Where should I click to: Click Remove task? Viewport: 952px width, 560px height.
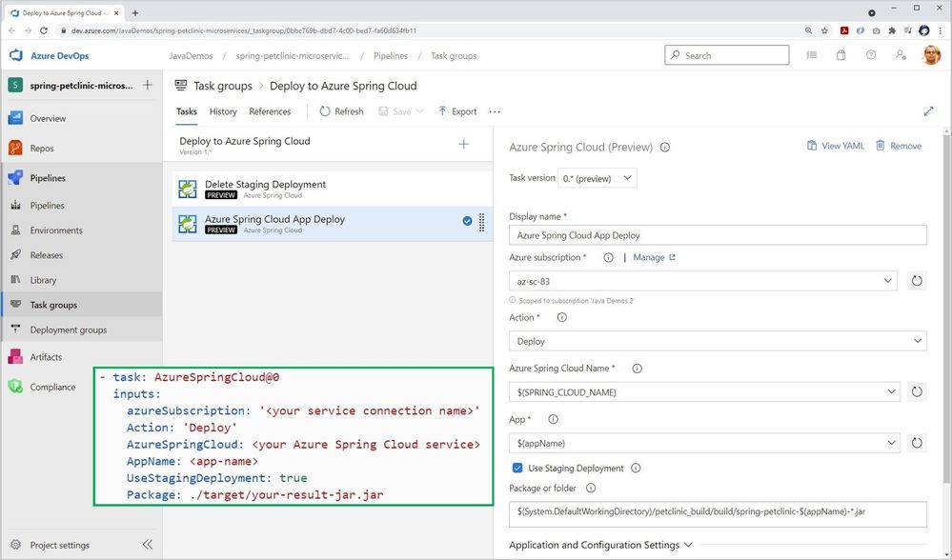point(899,146)
